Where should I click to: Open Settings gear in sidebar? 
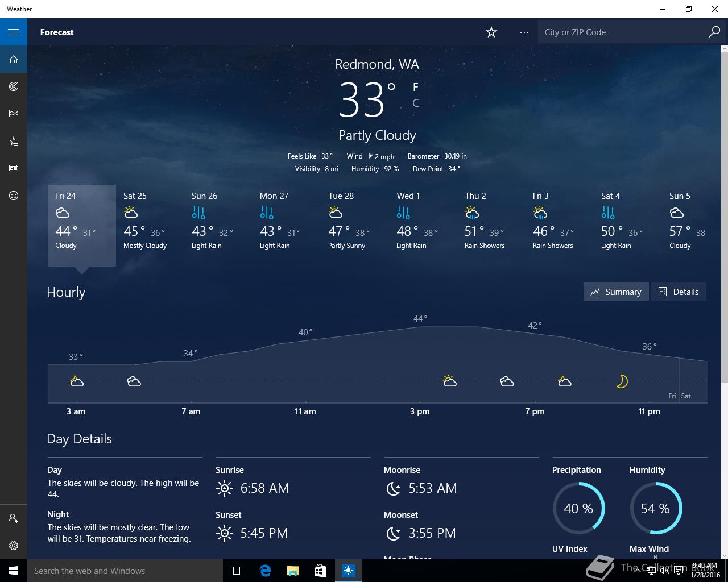pyautogui.click(x=14, y=546)
